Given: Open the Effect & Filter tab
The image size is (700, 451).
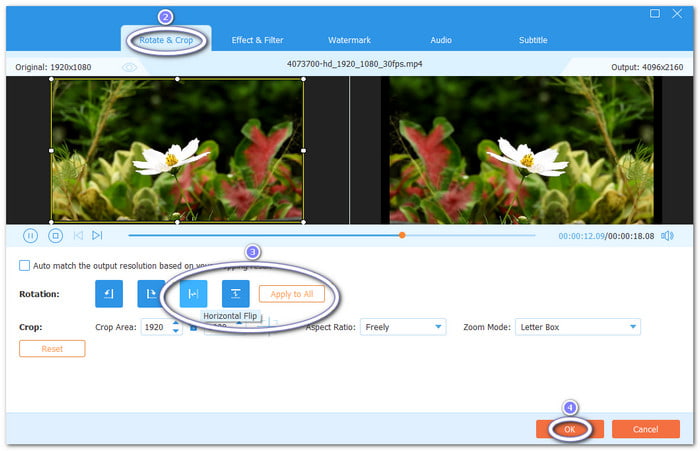Looking at the screenshot, I should [258, 40].
